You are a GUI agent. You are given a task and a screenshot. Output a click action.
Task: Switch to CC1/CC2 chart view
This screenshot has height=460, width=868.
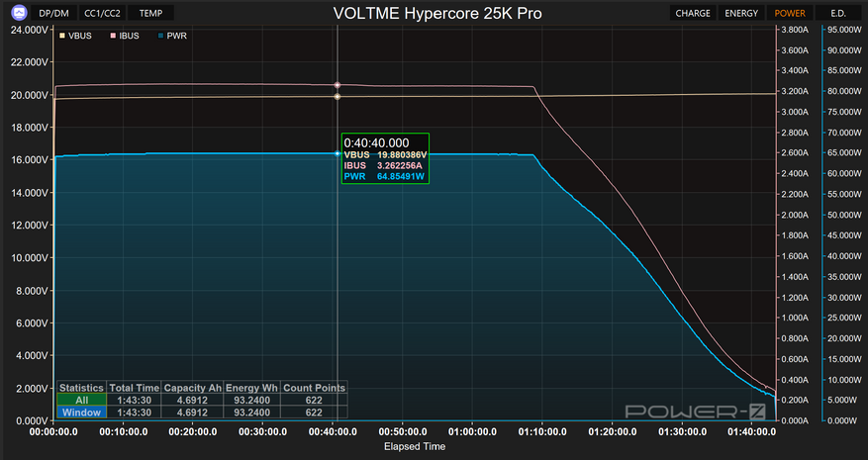click(102, 13)
